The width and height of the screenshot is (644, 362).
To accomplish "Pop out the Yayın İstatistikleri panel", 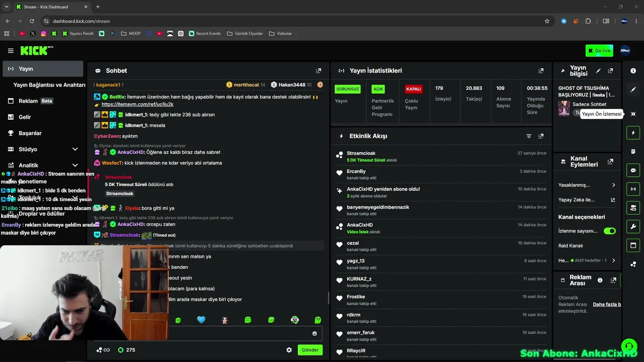I will (x=541, y=71).
